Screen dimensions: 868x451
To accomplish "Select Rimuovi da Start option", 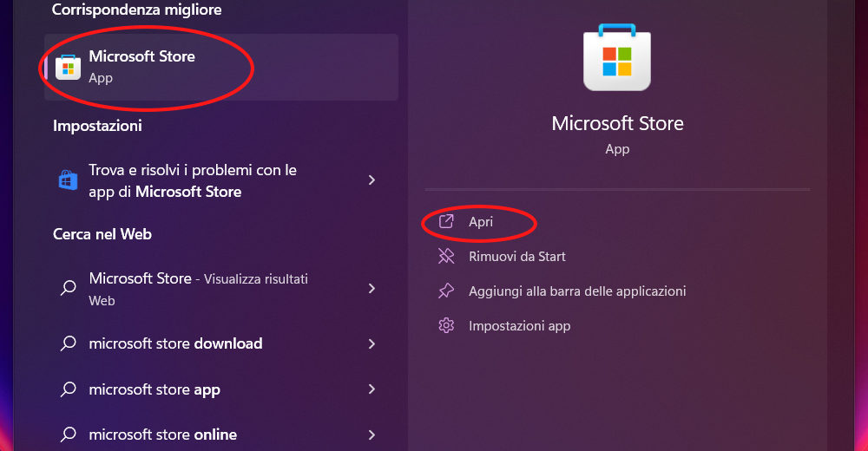I will (516, 257).
